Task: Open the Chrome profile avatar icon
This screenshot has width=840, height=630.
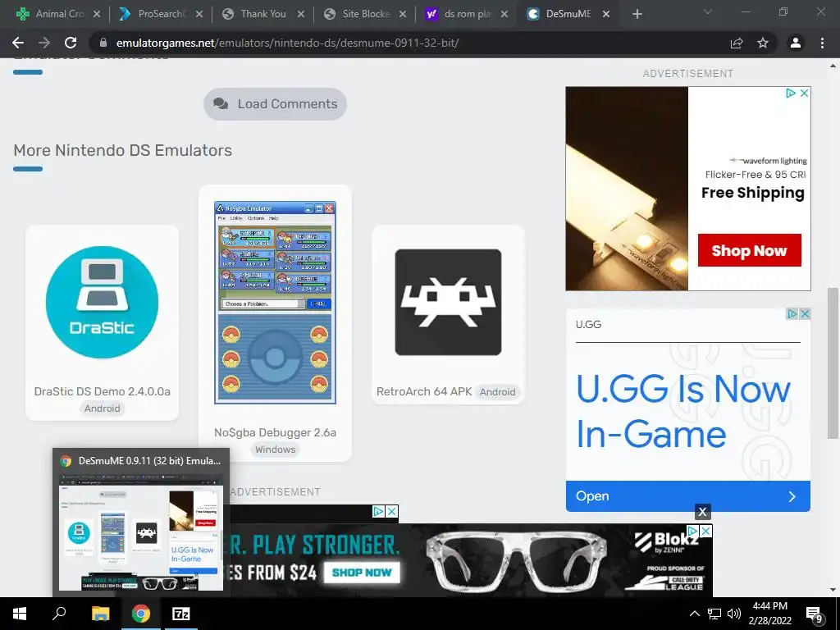Action: pos(796,43)
